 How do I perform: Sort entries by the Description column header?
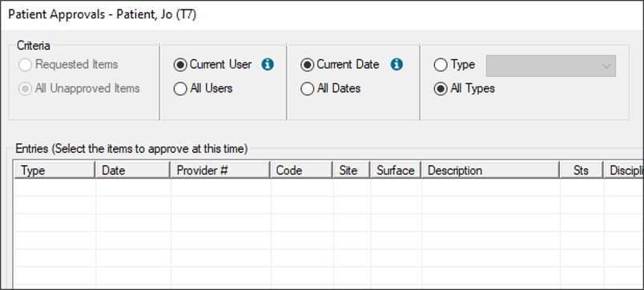point(490,170)
